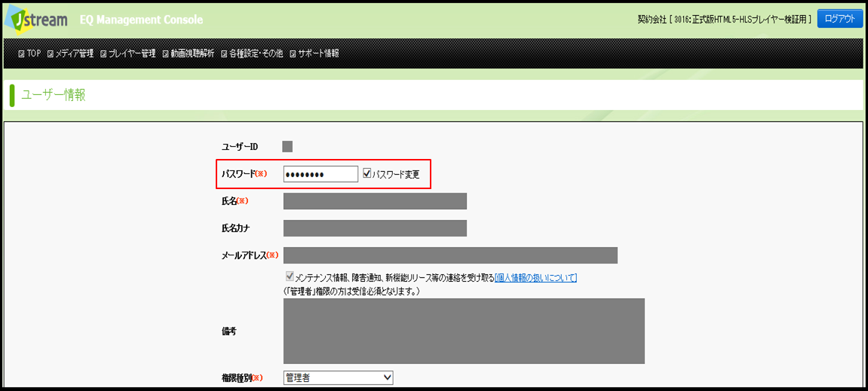Click the gray ユーザーID value box

pos(287,146)
